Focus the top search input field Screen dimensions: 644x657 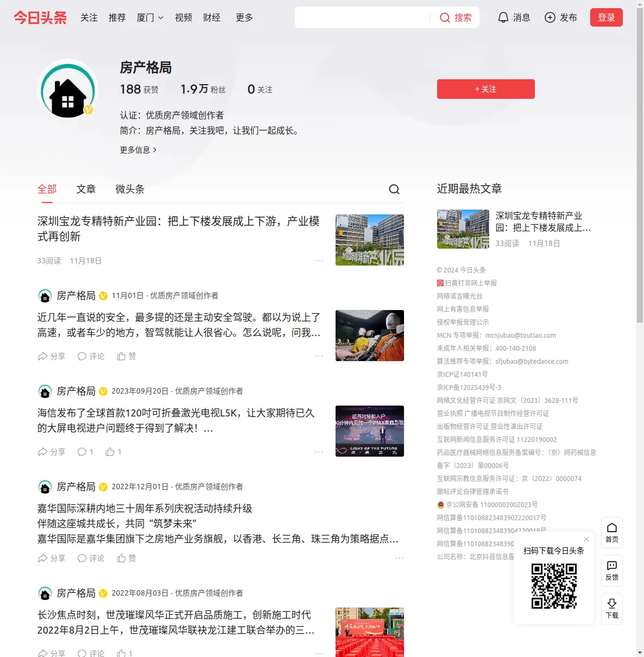363,17
